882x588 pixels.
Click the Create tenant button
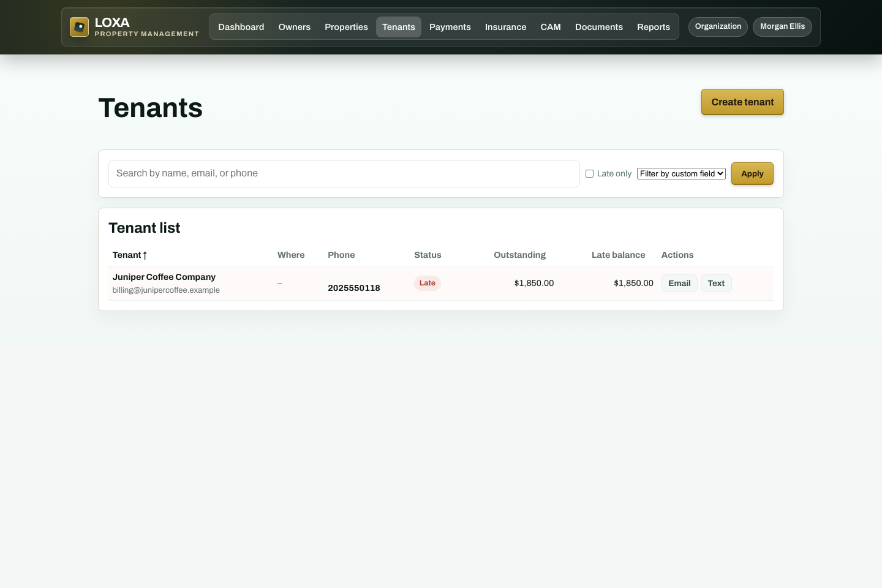click(742, 102)
